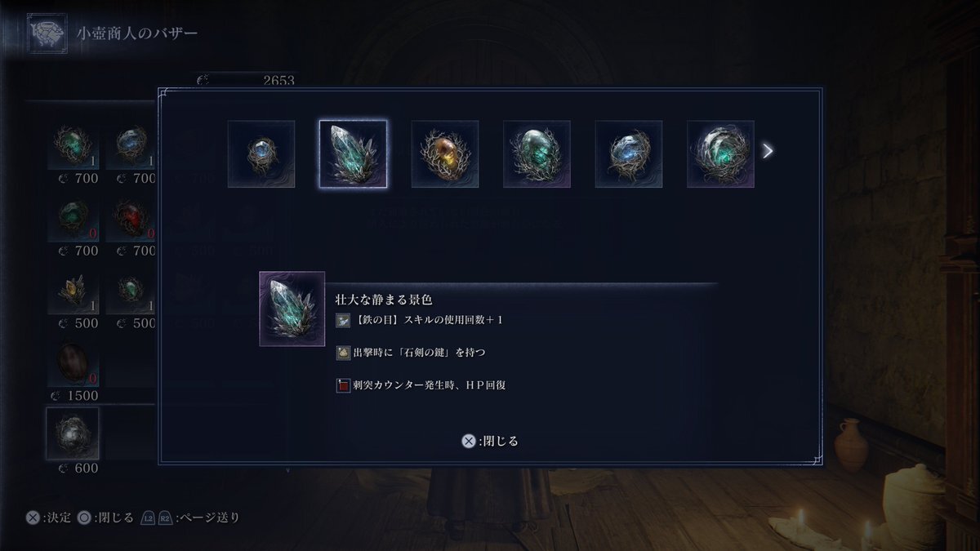Select the highlighted teal crystal relic
Screen dimensions: 980x551
(x=353, y=154)
